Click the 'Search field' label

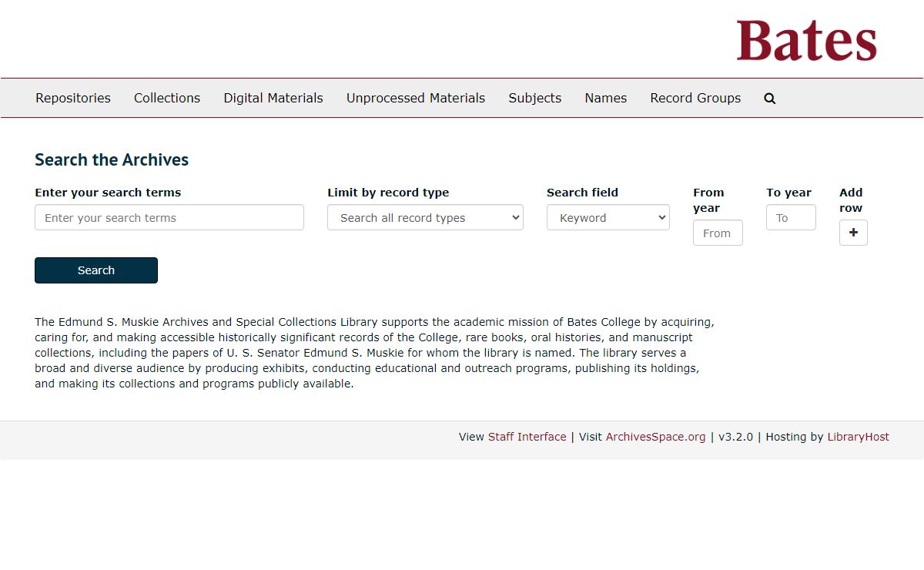582,193
